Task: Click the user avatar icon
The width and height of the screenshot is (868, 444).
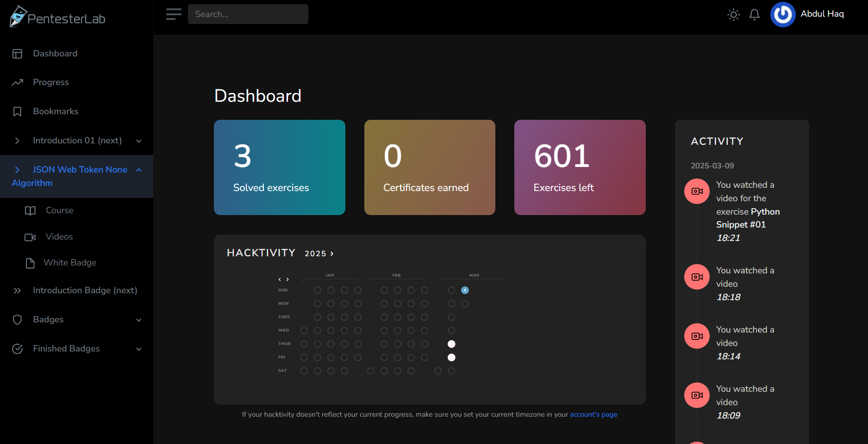Action: (x=783, y=14)
